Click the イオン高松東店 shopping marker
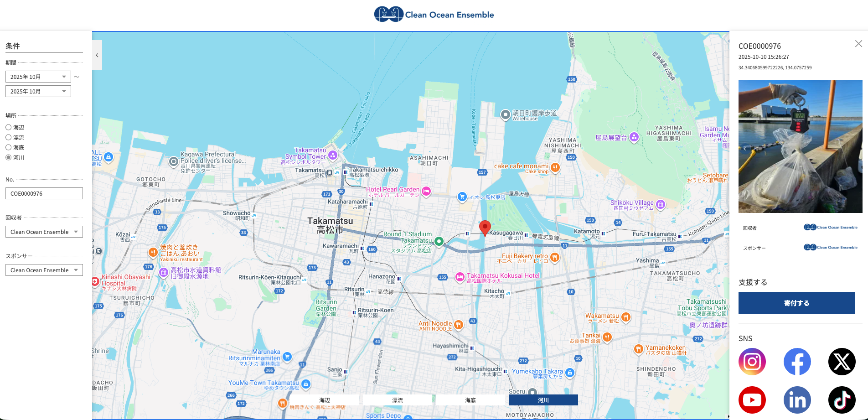 pos(462,197)
